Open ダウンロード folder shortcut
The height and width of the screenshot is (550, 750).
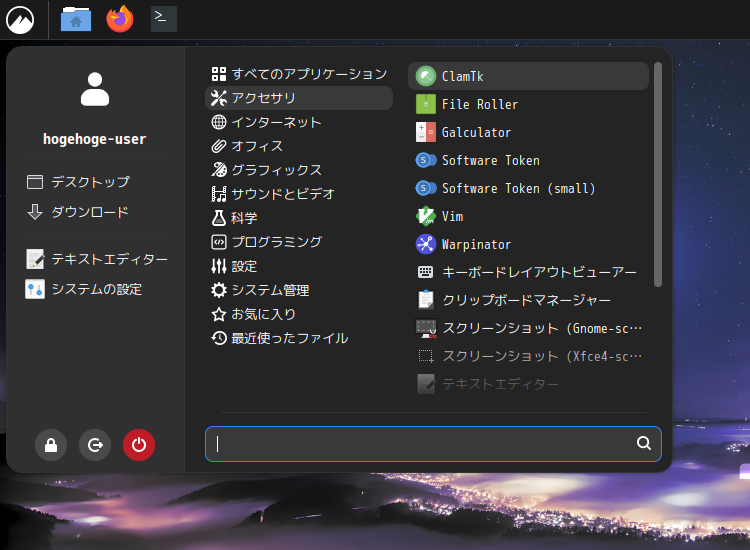click(96, 211)
